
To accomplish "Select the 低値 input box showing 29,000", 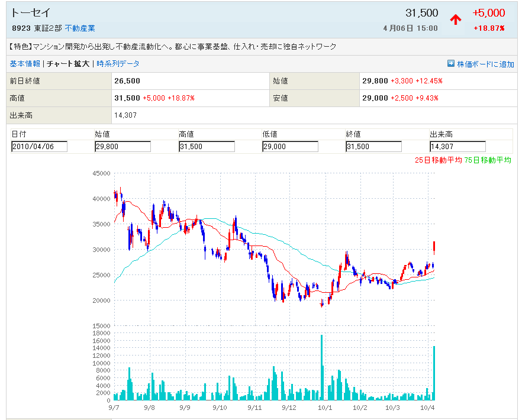I will coord(290,147).
